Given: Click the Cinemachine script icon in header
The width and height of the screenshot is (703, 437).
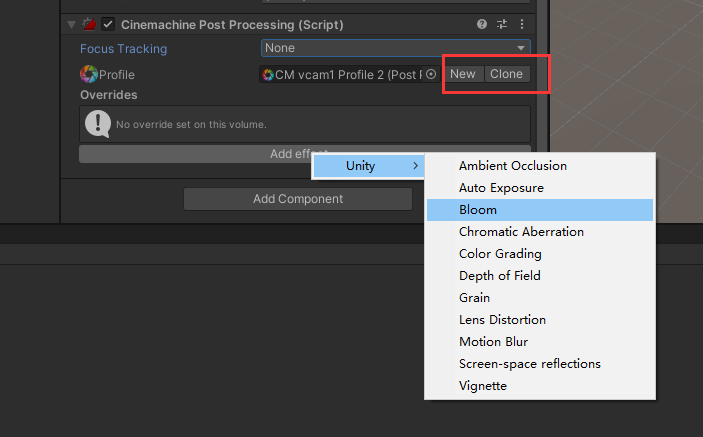Looking at the screenshot, I should point(89,24).
